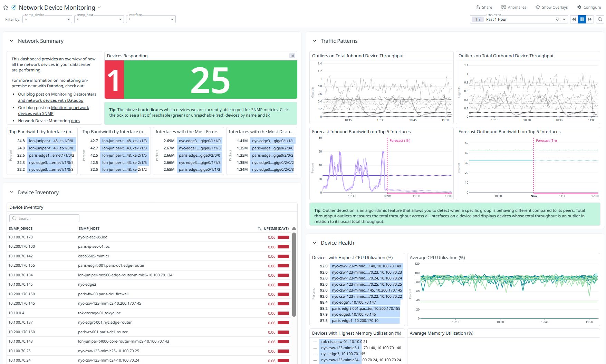This screenshot has height=364, width=606.
Task: Click the green 25 devices responding box
Action: (x=210, y=80)
